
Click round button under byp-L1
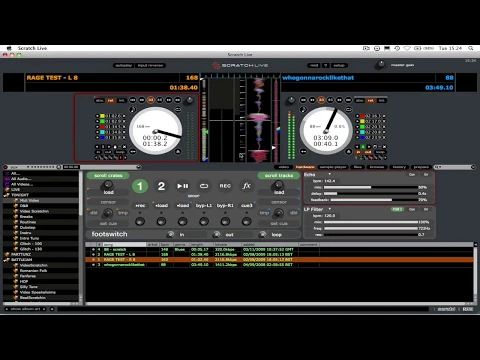204,221
